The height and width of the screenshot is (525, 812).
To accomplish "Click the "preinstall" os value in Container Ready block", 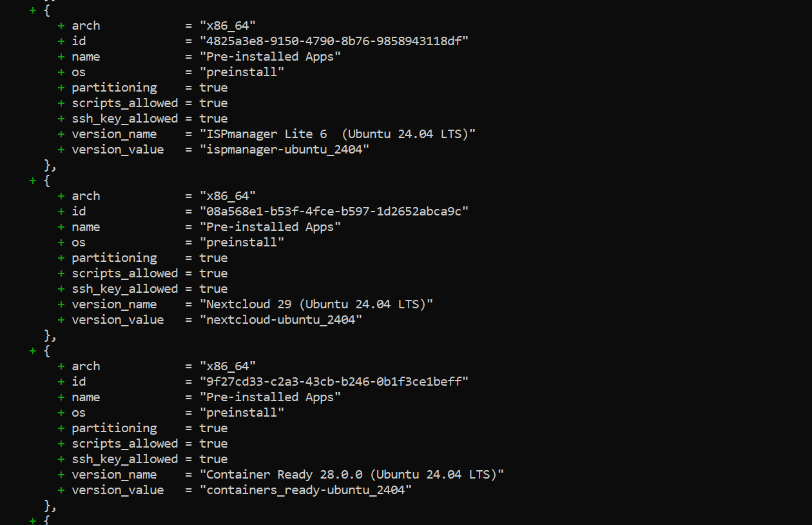I will tap(242, 413).
